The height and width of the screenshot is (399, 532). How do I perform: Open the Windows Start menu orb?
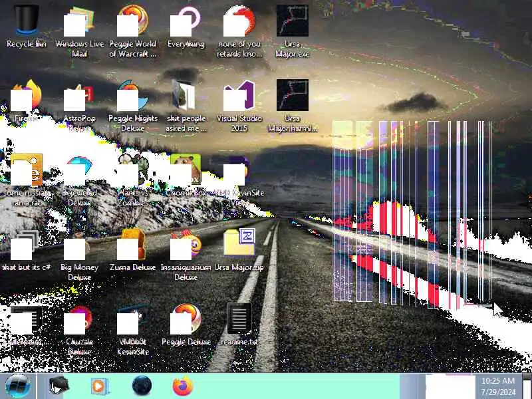18,386
